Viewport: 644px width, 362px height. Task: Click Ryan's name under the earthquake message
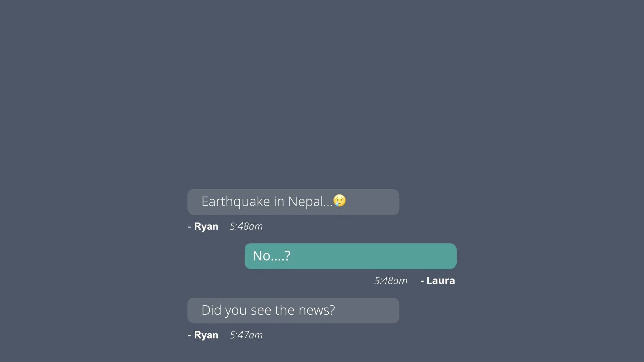point(206,227)
